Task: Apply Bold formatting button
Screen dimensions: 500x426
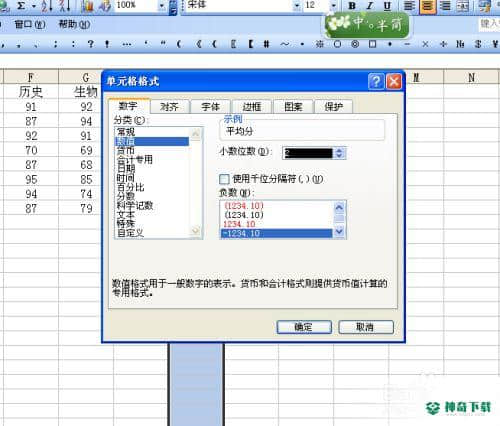Action: tap(352, 6)
